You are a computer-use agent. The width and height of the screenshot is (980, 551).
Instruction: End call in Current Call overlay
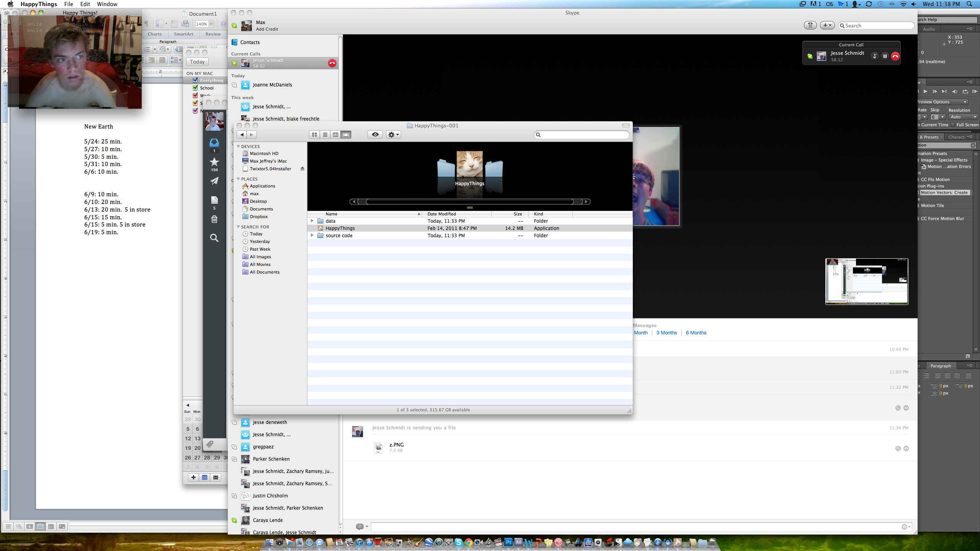click(x=895, y=56)
